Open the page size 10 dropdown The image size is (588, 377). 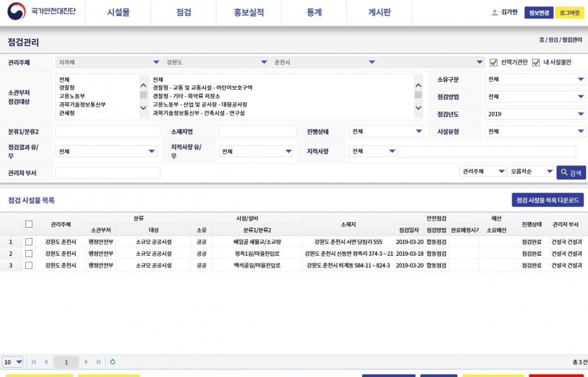click(12, 362)
